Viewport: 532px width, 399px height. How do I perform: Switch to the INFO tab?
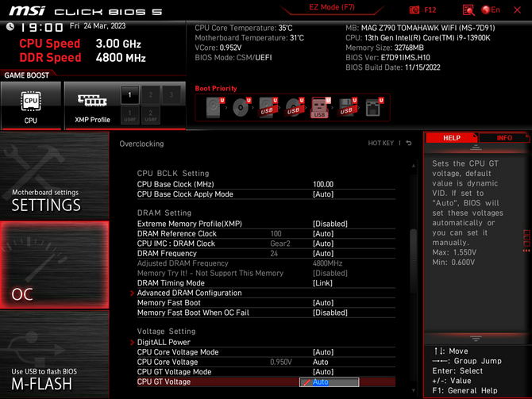(504, 138)
